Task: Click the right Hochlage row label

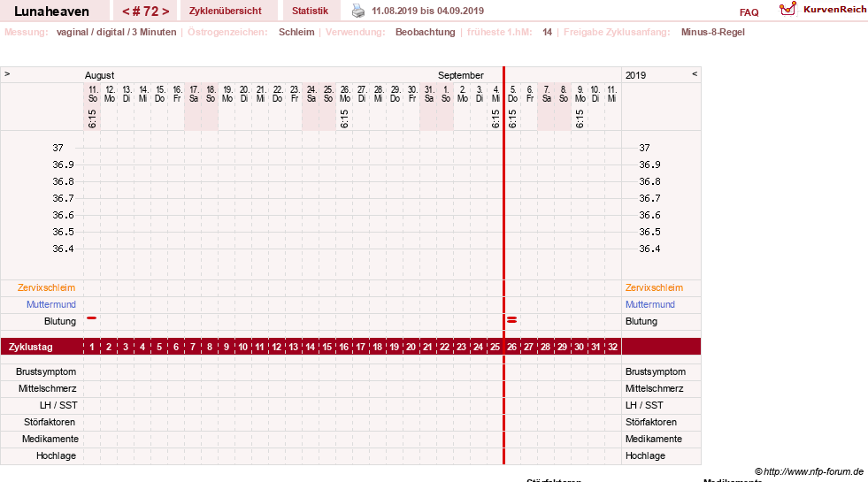Action: click(x=645, y=455)
